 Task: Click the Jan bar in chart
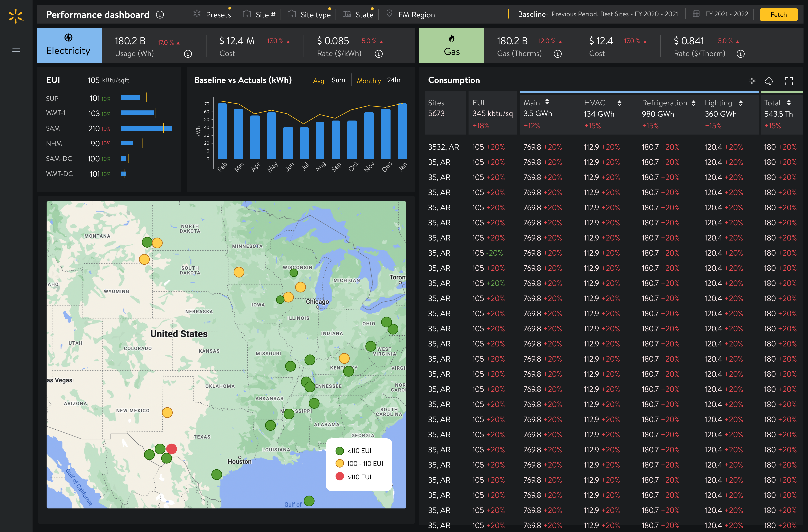[402, 131]
